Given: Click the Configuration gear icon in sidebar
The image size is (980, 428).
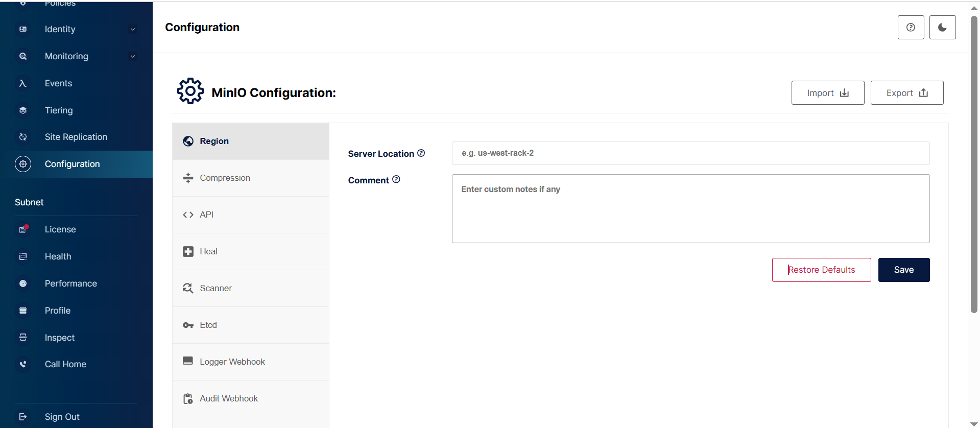Looking at the screenshot, I should 23,164.
